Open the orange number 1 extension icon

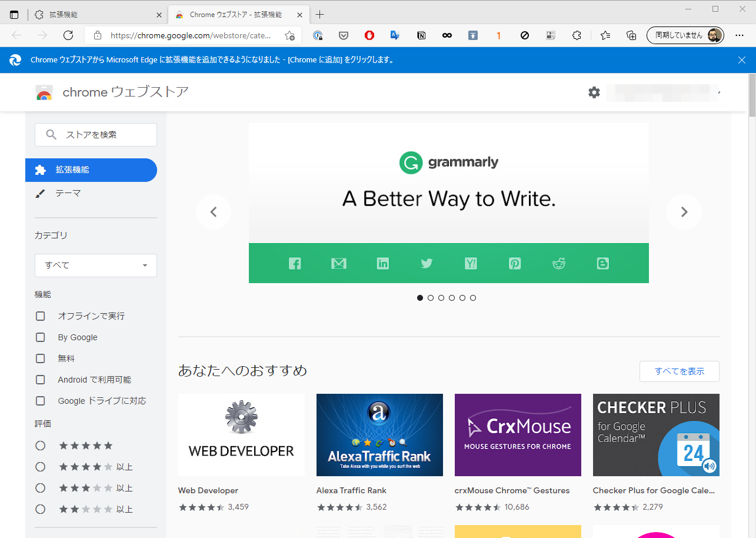click(499, 35)
